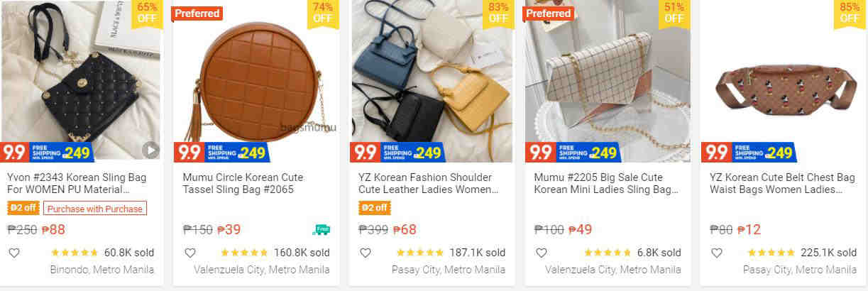868x291 pixels.
Task: Toggle heart for Mumu #2205 Mini Sling Bag
Action: [x=541, y=253]
